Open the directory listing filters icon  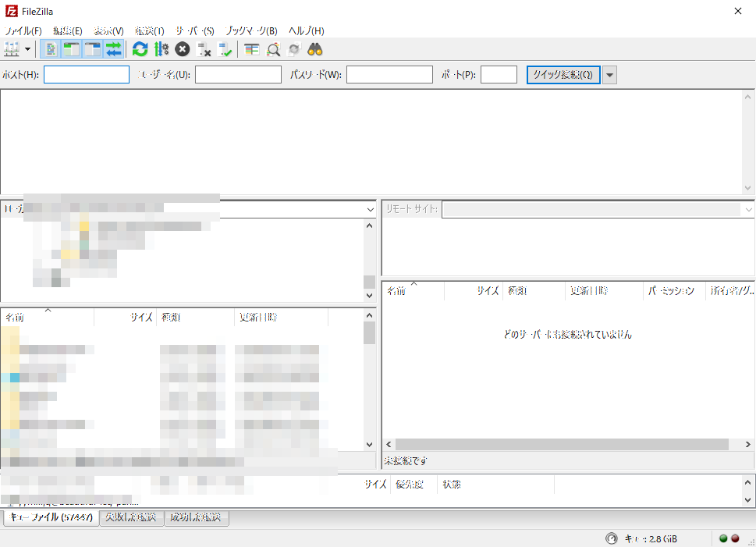251,49
